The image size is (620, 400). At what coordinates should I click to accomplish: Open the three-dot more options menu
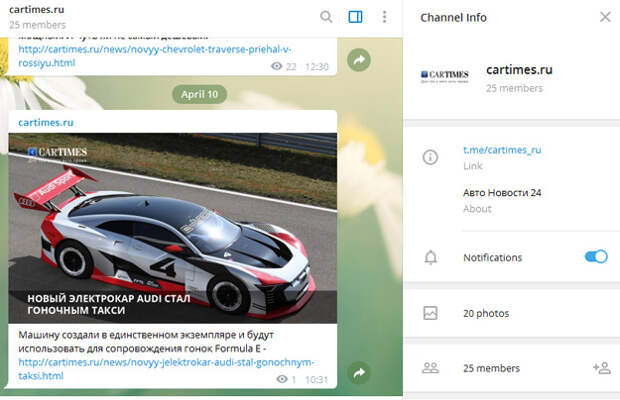384,17
